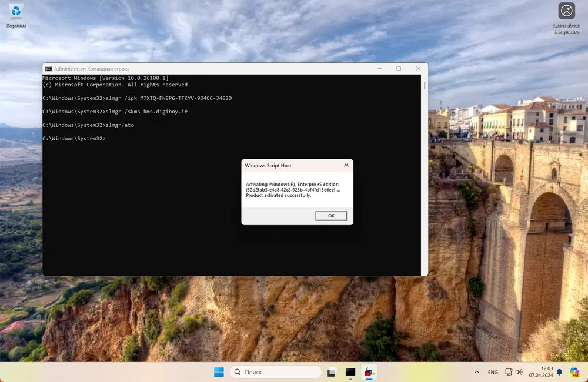
Task: Open clock and date 12:03 flyout
Action: [541, 372]
